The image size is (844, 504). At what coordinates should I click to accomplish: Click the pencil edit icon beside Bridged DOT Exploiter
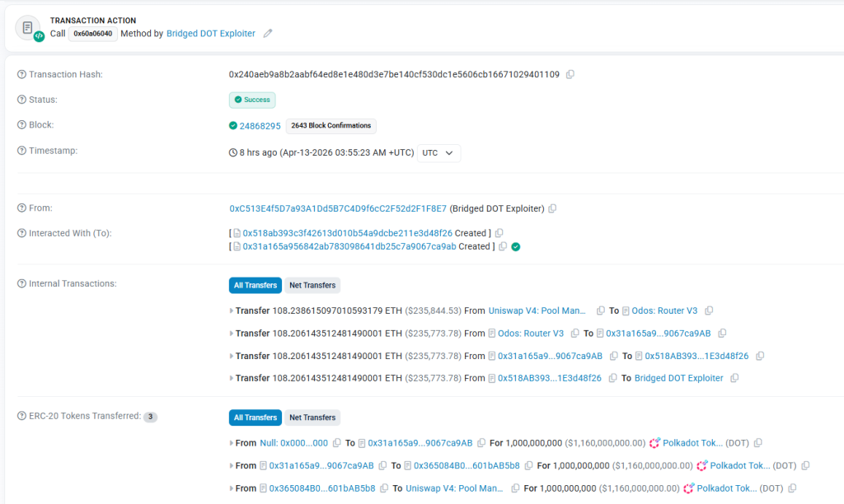[x=268, y=34]
